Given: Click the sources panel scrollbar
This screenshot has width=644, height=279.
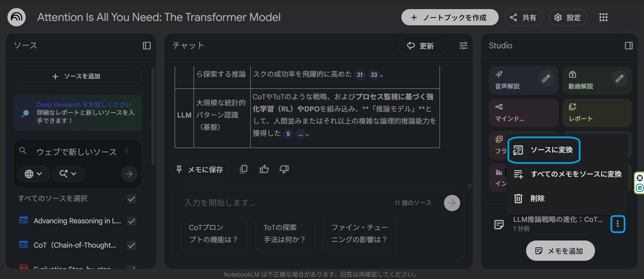Looking at the screenshot, I should 153,117.
